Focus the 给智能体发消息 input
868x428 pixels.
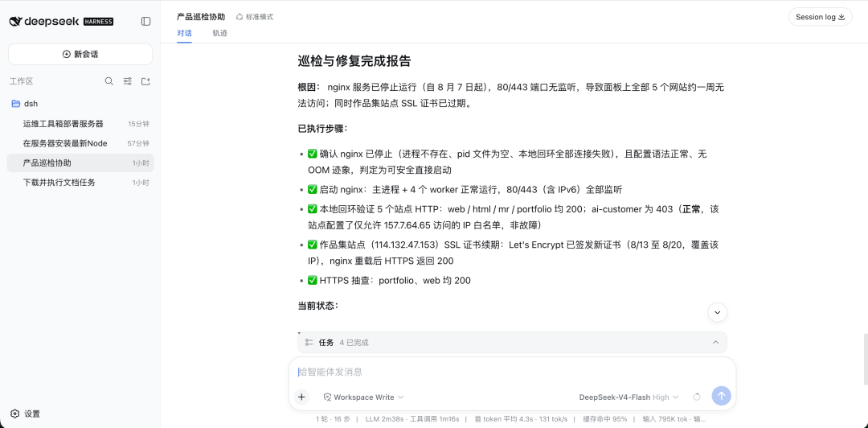(x=512, y=372)
